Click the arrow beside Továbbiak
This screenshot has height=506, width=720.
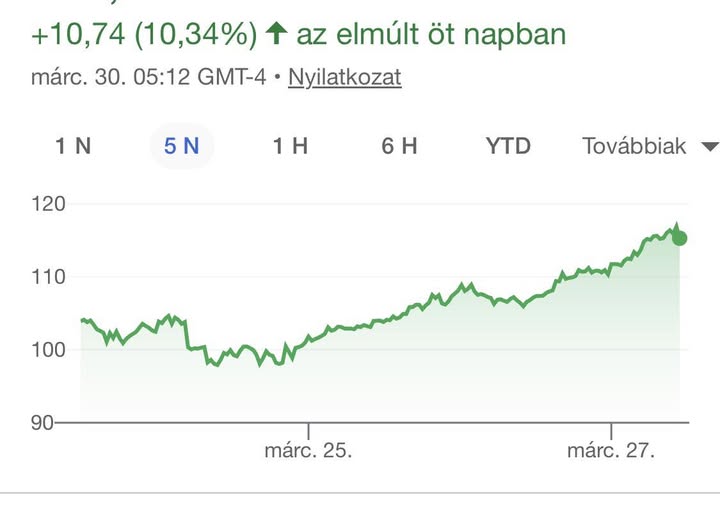pyautogui.click(x=710, y=147)
